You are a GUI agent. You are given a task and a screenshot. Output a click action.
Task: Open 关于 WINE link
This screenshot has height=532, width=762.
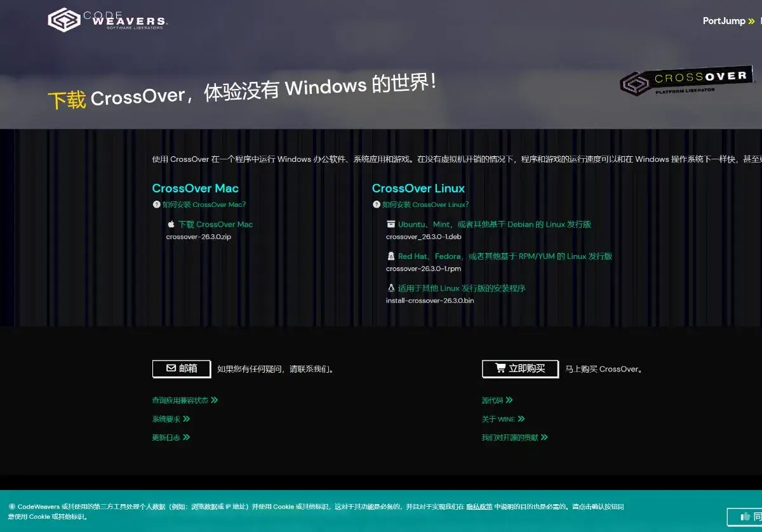point(503,419)
